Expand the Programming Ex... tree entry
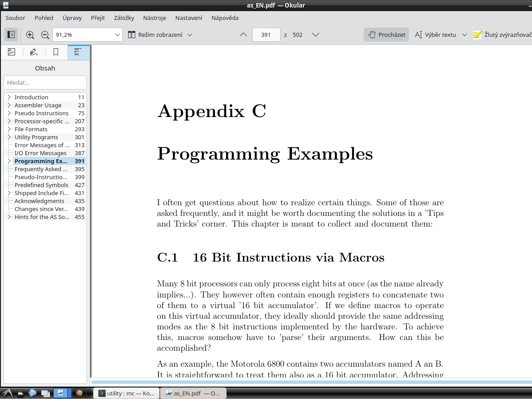 pyautogui.click(x=9, y=161)
